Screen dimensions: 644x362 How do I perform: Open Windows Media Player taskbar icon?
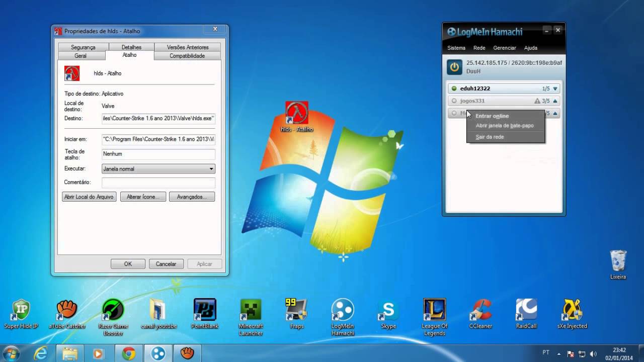pos(99,353)
